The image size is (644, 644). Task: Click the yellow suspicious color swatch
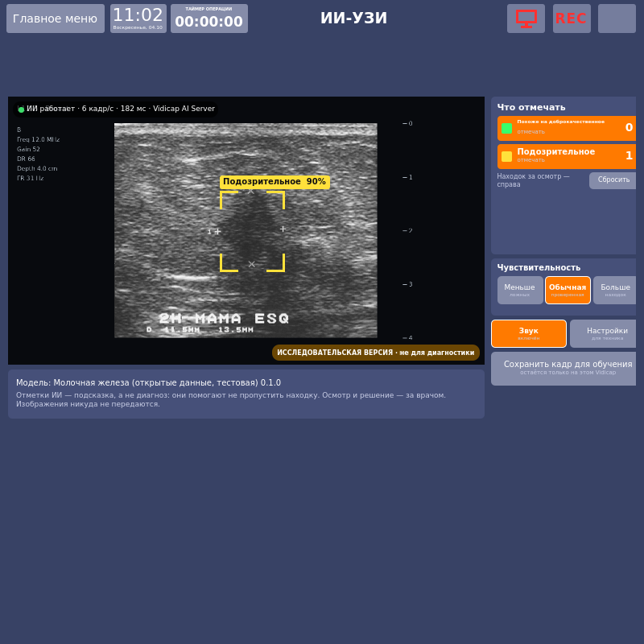tap(506, 156)
